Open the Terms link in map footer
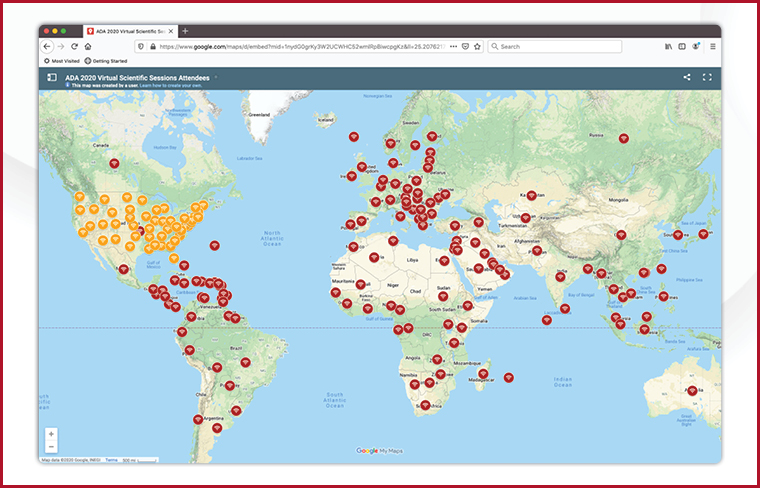This screenshot has height=488, width=760. [x=111, y=460]
